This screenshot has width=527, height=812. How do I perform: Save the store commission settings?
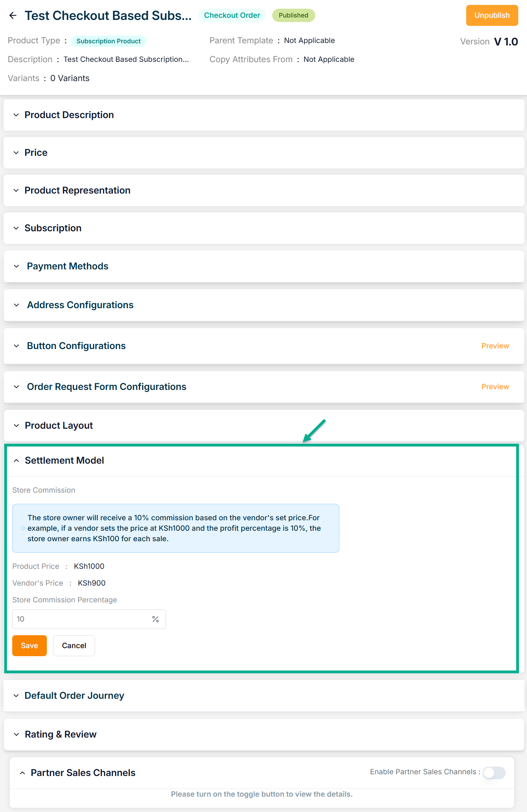(x=29, y=646)
